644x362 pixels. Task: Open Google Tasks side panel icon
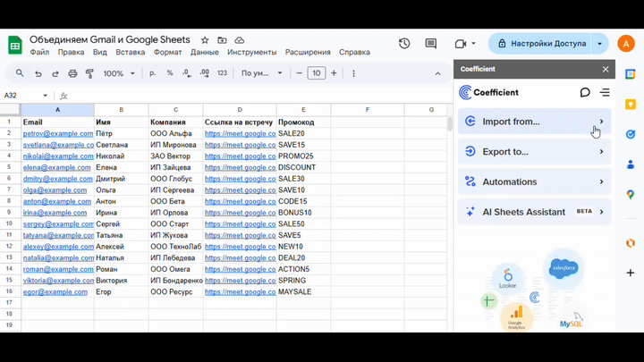pyautogui.click(x=631, y=134)
